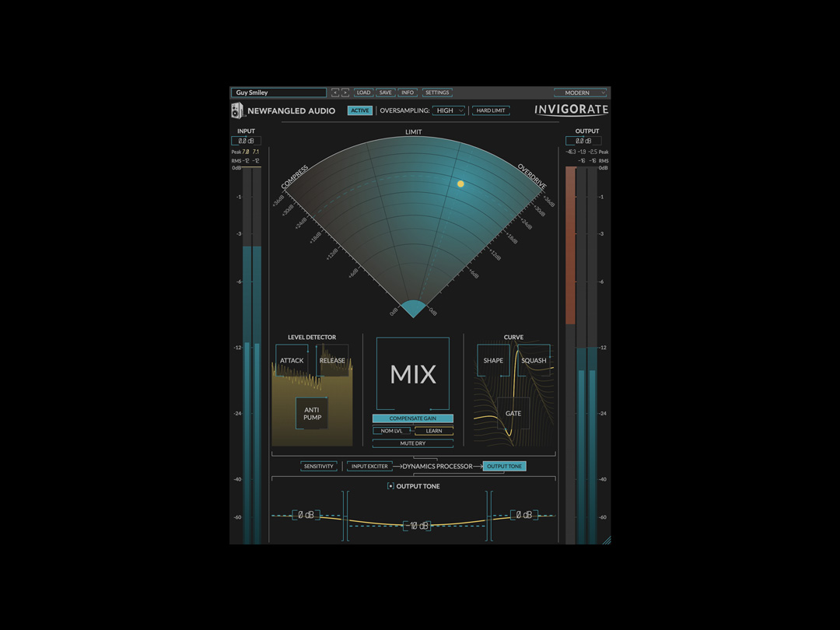The height and width of the screenshot is (630, 840).
Task: Click the Attack control box
Action: (292, 361)
